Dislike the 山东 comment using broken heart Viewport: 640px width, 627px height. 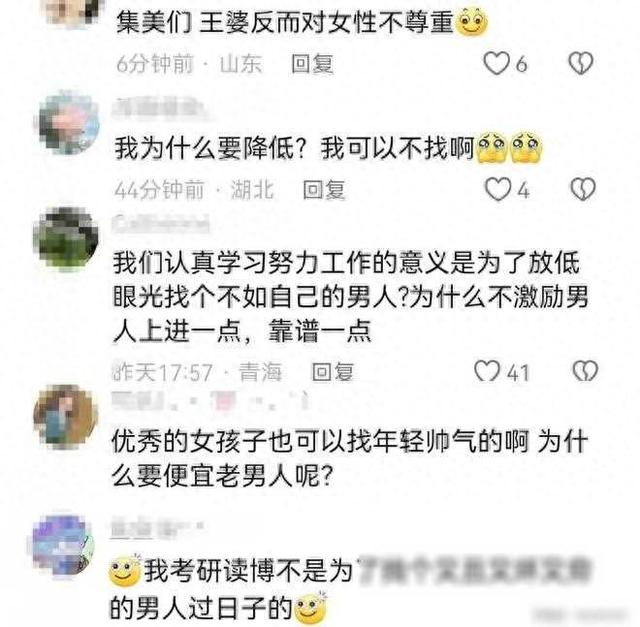(581, 63)
